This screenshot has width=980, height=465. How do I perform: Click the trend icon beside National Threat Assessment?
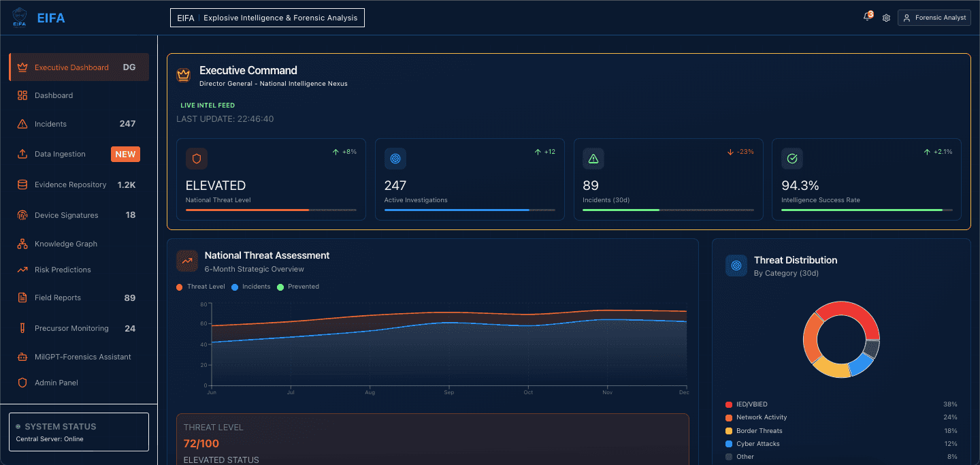point(187,261)
